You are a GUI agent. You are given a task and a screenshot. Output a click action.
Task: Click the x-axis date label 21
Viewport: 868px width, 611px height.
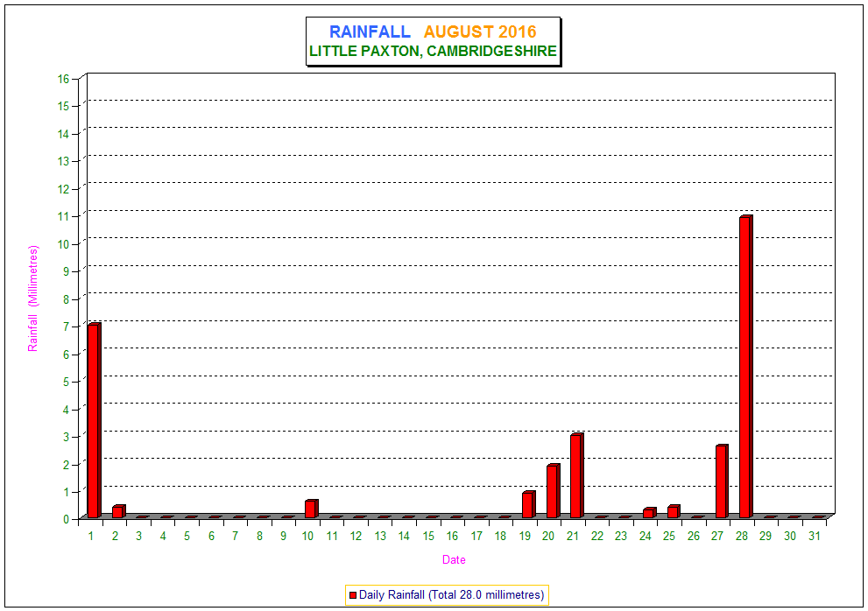(573, 536)
